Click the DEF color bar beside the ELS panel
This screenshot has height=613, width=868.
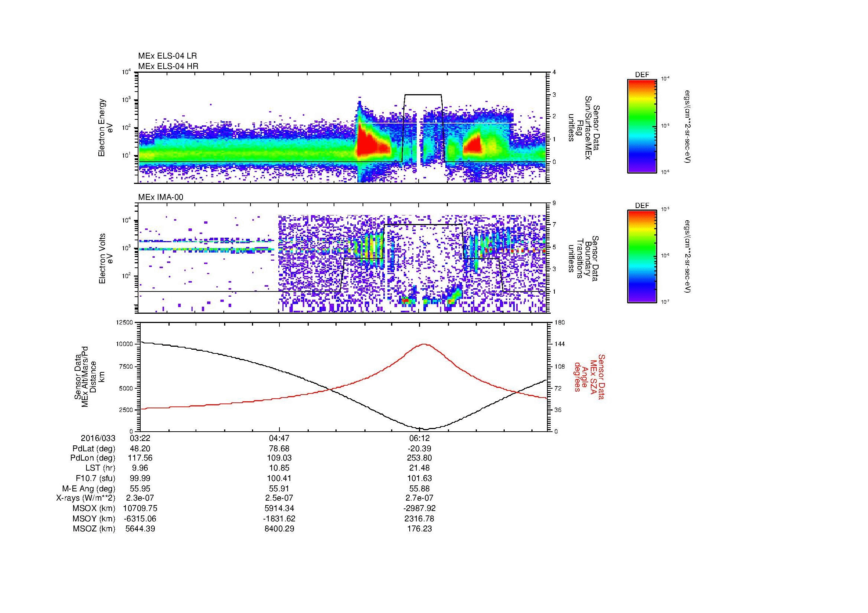coord(642,125)
